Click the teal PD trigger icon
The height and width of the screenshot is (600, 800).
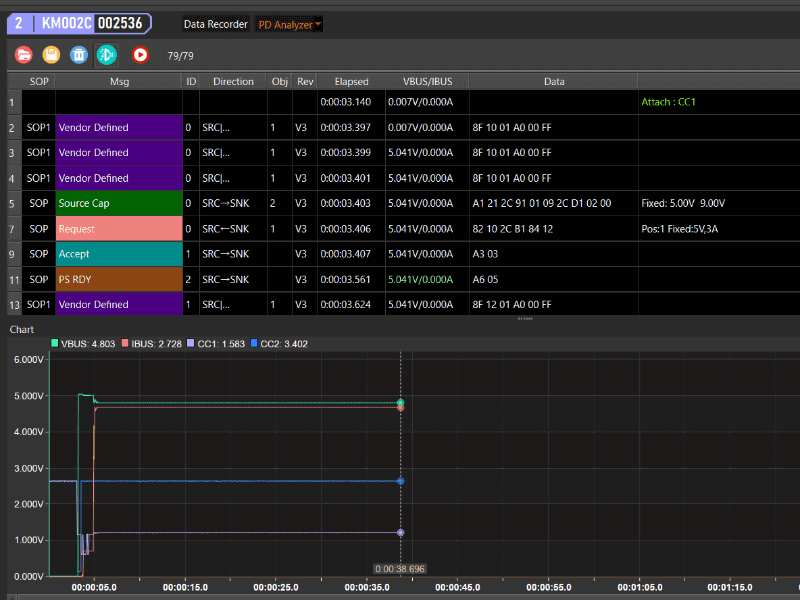(x=106, y=56)
